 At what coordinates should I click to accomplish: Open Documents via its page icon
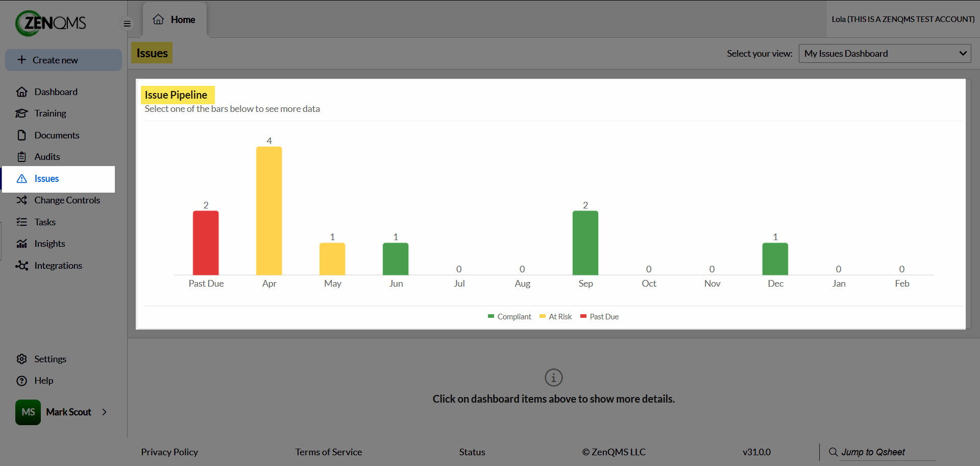click(x=21, y=135)
